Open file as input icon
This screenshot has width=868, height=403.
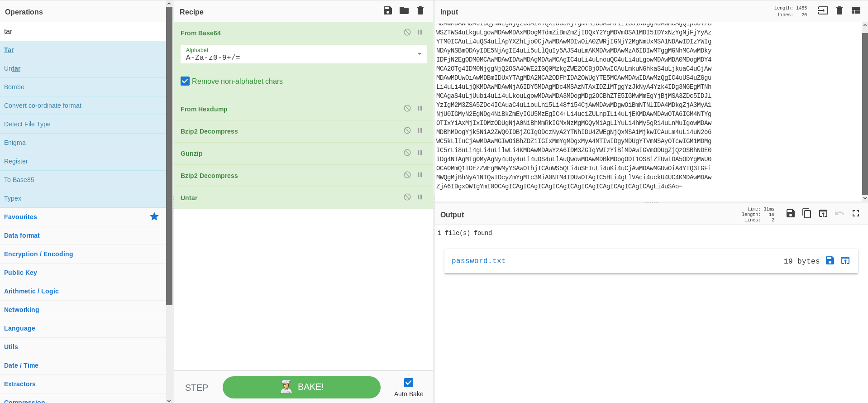(x=823, y=10)
